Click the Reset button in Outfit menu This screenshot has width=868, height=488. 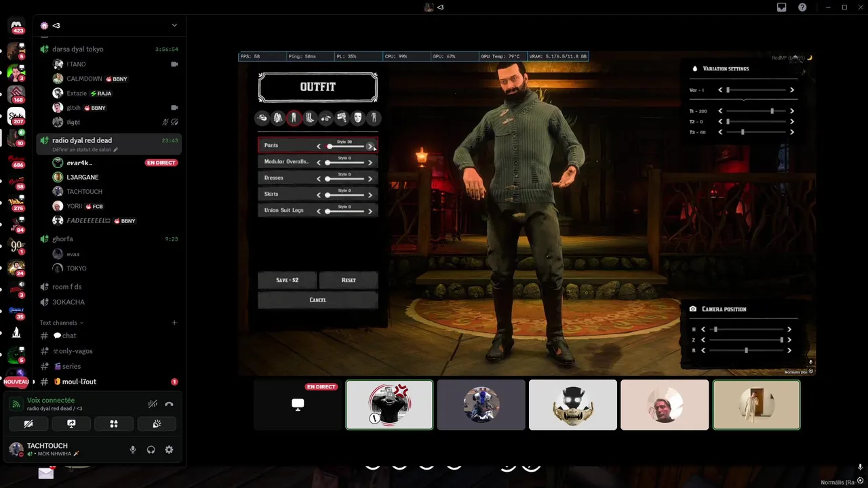tap(349, 280)
